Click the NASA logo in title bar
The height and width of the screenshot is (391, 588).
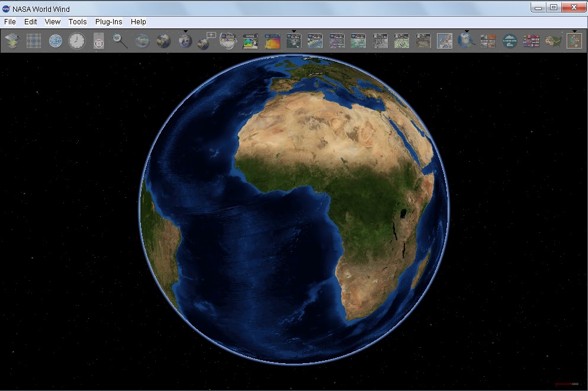tap(6, 9)
